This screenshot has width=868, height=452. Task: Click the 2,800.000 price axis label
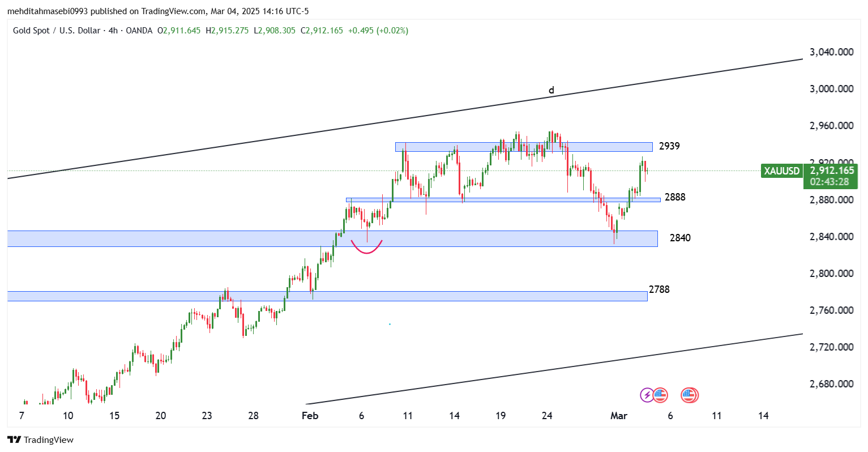pyautogui.click(x=832, y=274)
